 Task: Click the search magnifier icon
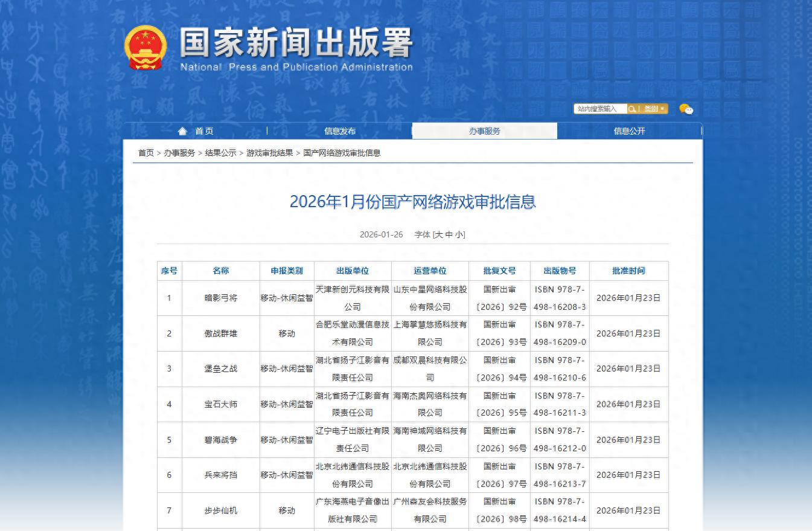click(x=631, y=109)
